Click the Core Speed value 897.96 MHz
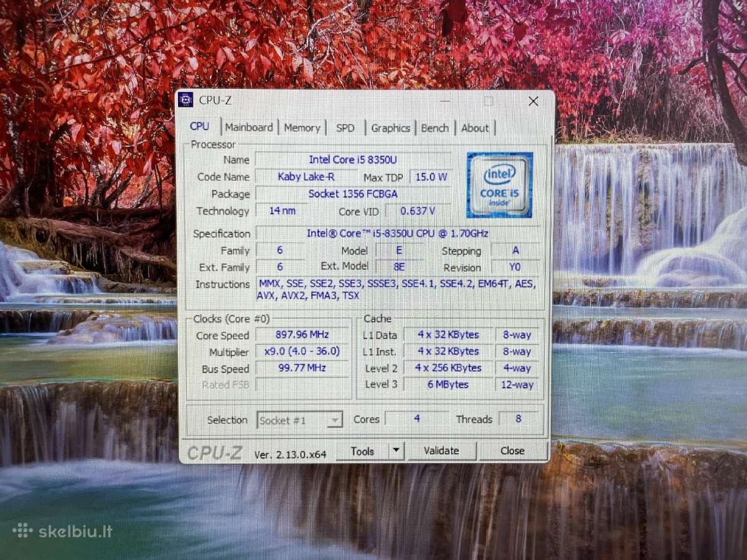The width and height of the screenshot is (747, 560). [x=302, y=335]
